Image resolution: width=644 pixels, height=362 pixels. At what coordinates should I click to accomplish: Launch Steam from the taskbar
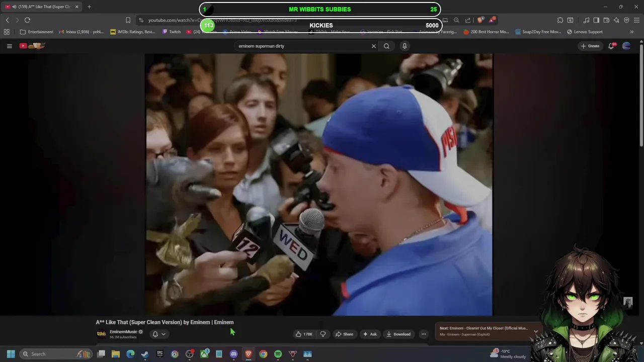click(145, 354)
